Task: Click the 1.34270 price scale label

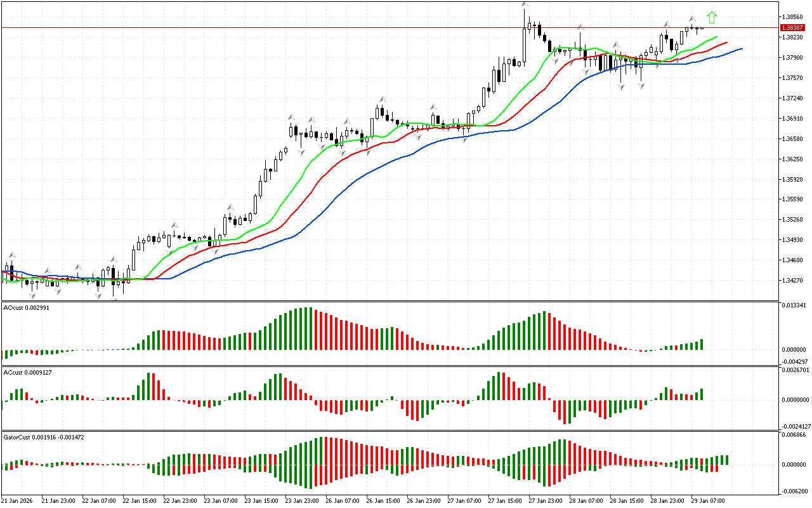Action: click(793, 280)
